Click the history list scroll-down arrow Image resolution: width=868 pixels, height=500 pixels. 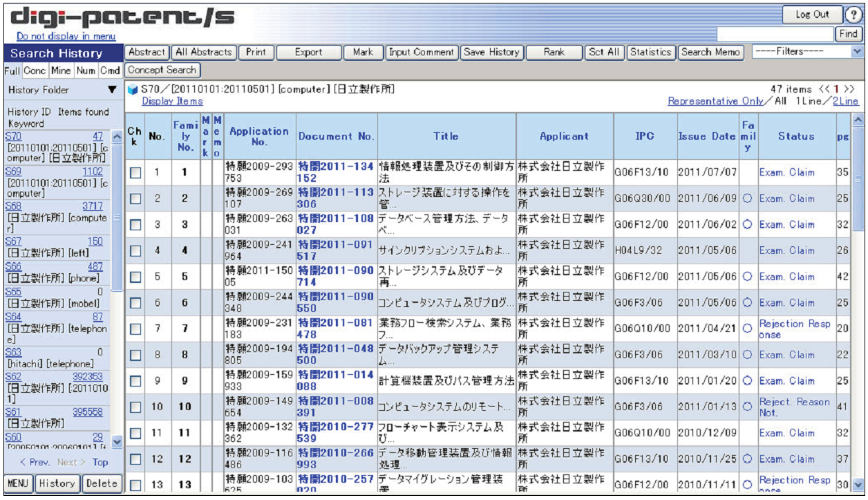point(116,441)
